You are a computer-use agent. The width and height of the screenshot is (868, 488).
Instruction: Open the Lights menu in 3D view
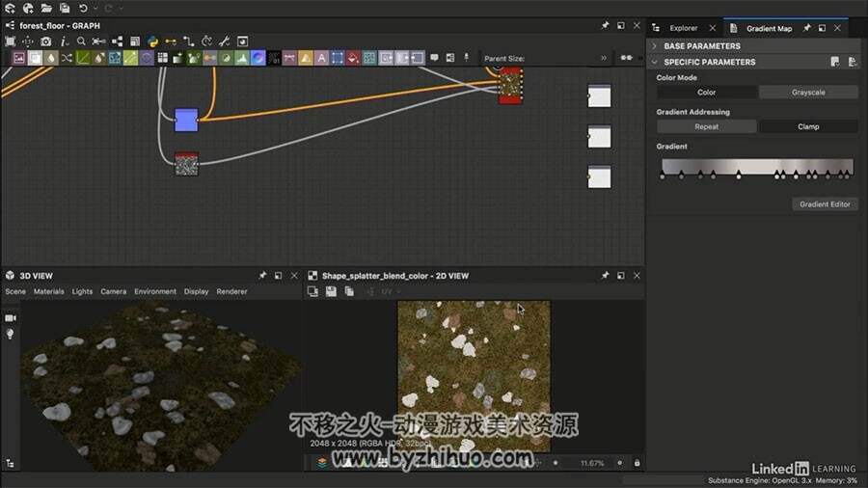pyautogui.click(x=82, y=291)
